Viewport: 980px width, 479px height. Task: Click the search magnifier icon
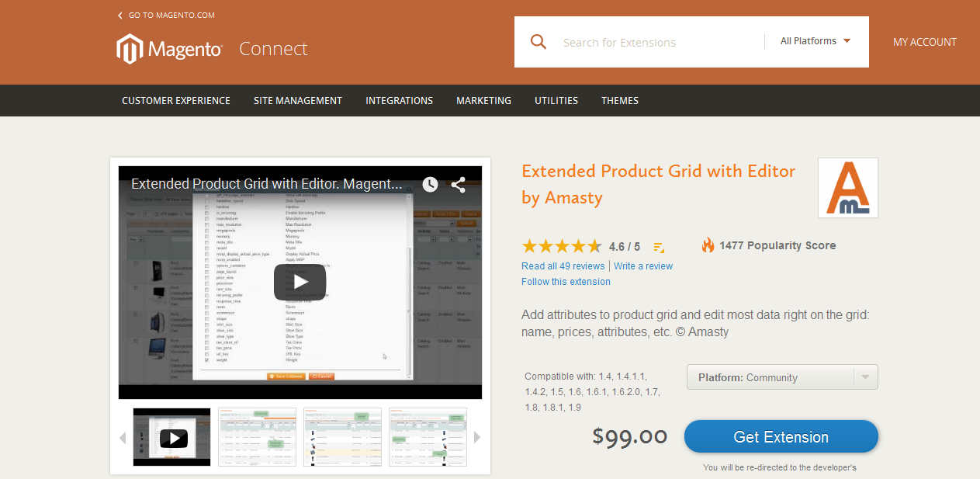pyautogui.click(x=538, y=42)
